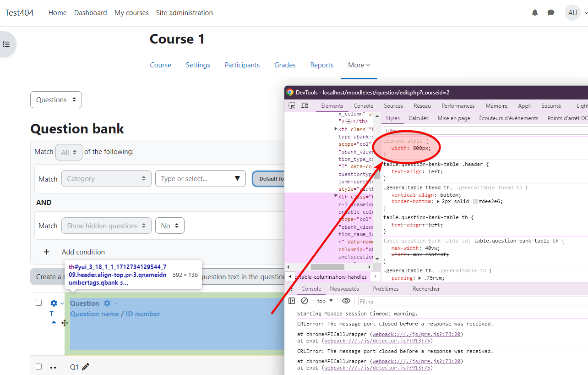
Task: Collapse the selected th element node
Action: 336,197
